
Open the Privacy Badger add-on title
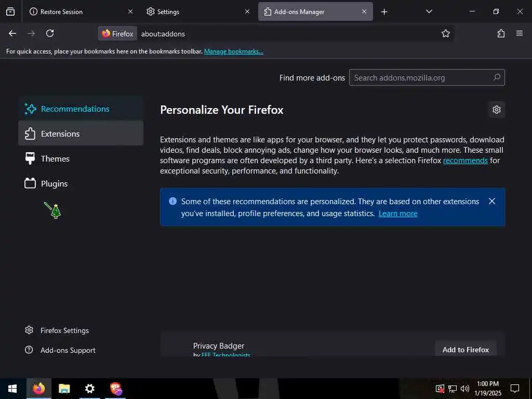[x=219, y=345]
